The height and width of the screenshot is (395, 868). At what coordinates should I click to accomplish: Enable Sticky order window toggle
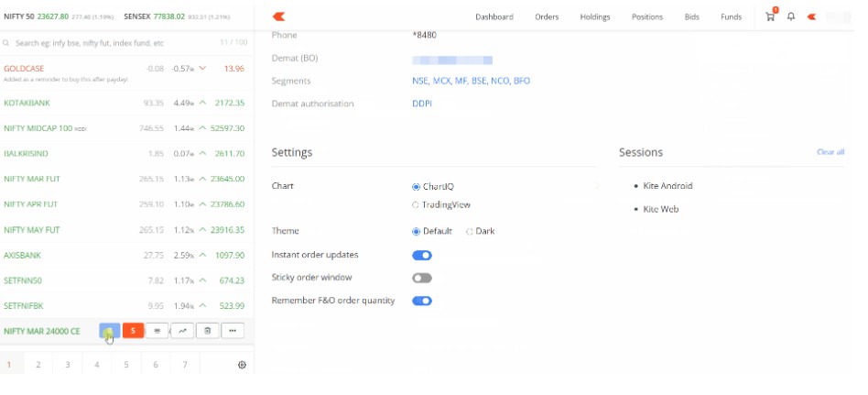422,278
